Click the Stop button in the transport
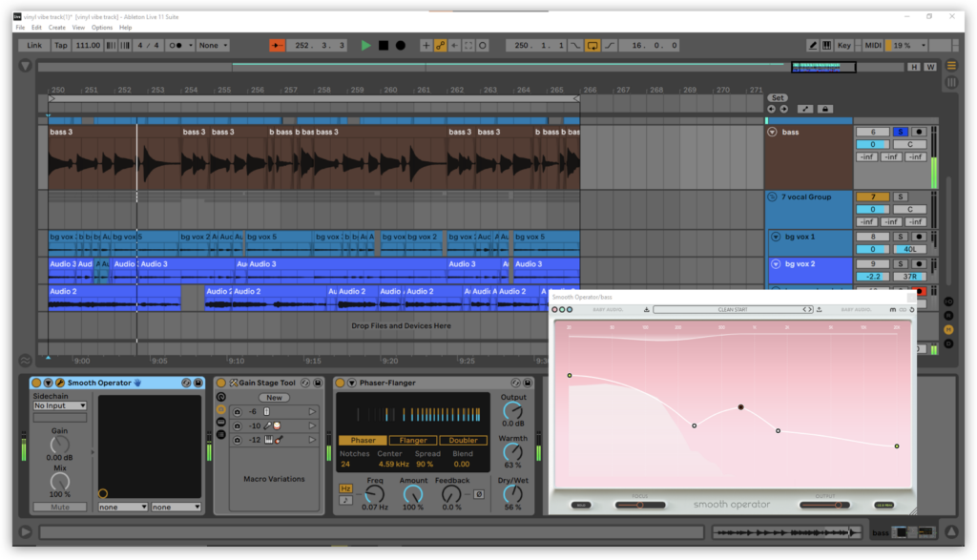The height and width of the screenshot is (560, 977). (x=384, y=46)
